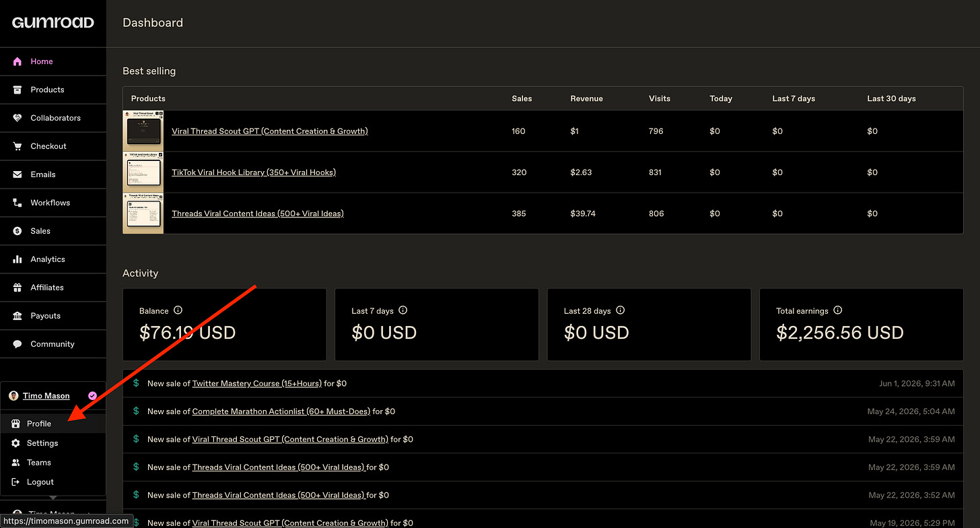This screenshot has height=528, width=980.
Task: Click the $39.74 revenue cell
Action: (x=583, y=213)
